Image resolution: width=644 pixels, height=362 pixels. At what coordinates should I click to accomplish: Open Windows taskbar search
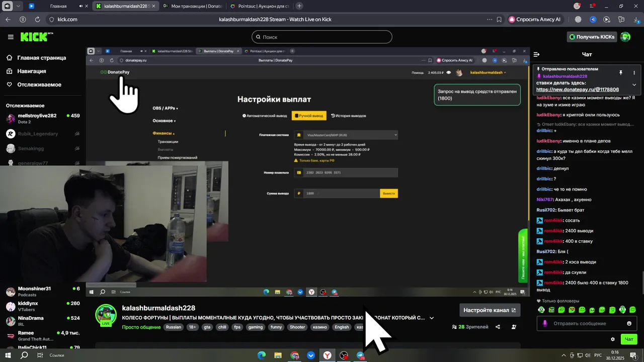click(x=24, y=355)
